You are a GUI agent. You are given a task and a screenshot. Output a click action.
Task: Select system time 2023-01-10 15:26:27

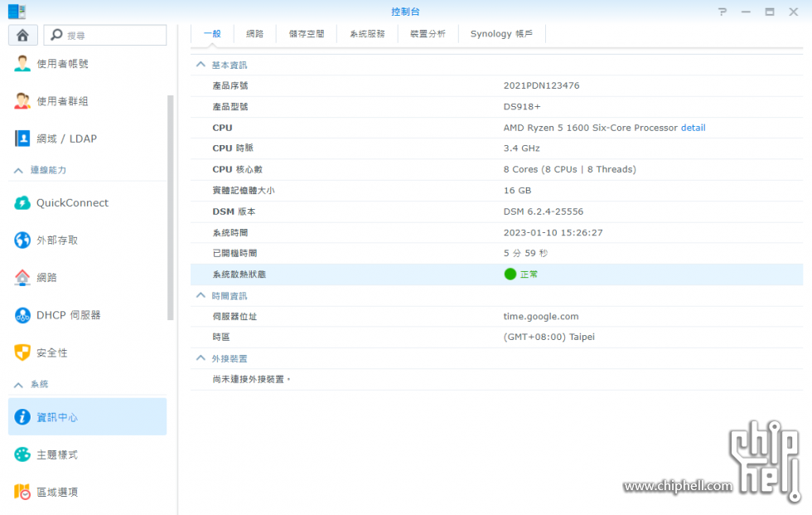pos(553,233)
